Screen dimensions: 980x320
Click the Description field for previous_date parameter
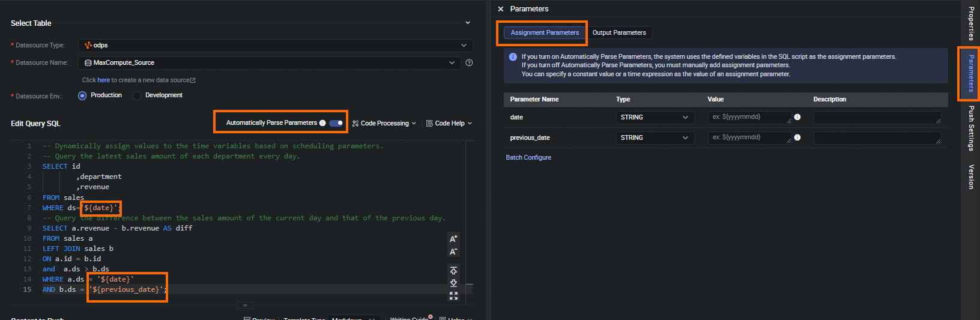tap(877, 137)
